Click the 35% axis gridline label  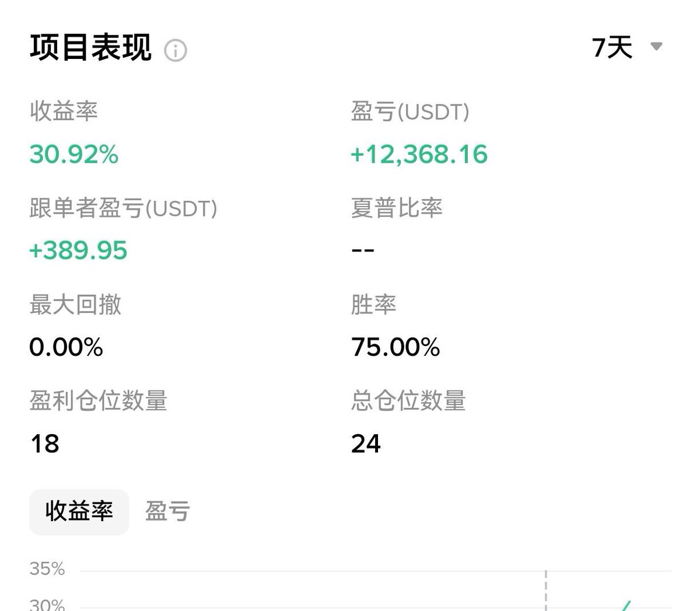point(47,568)
